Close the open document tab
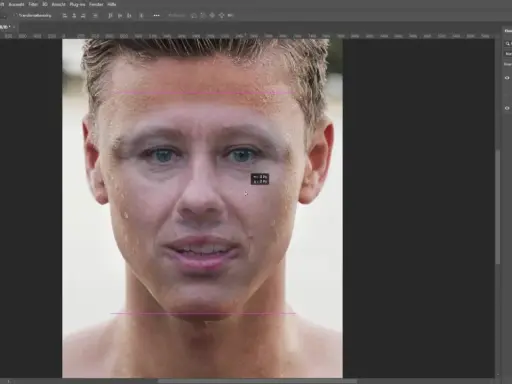Viewport: 512px width, 384px height. (x=14, y=27)
